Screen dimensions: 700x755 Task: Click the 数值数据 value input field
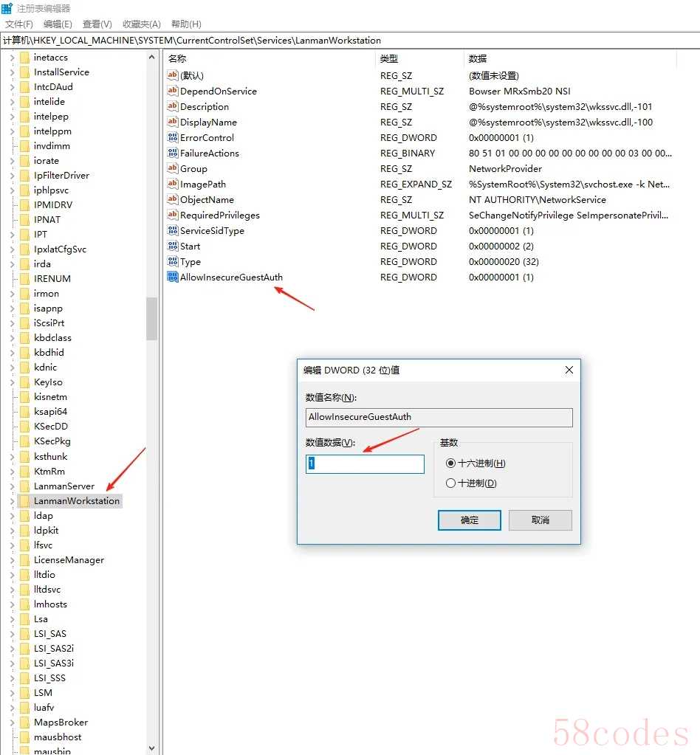(366, 464)
